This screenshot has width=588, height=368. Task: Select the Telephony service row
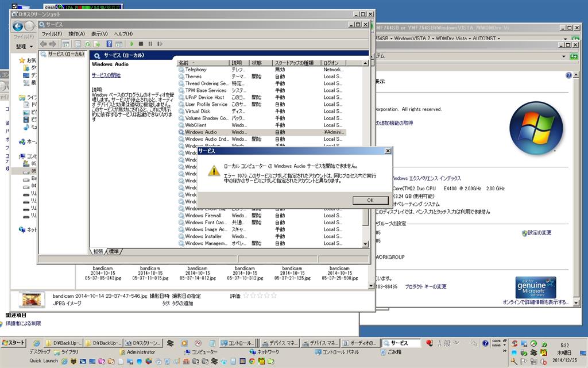click(261, 70)
